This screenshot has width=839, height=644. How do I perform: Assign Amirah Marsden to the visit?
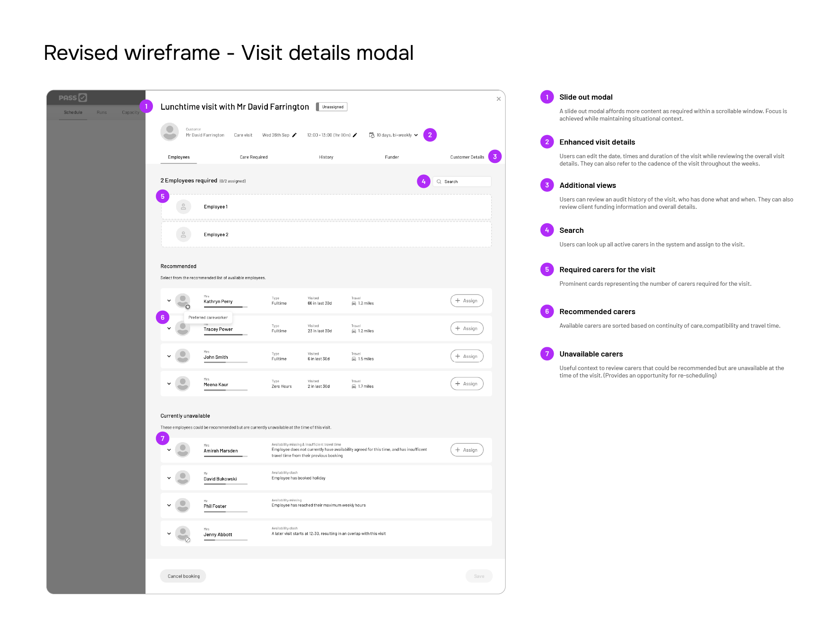click(x=467, y=450)
